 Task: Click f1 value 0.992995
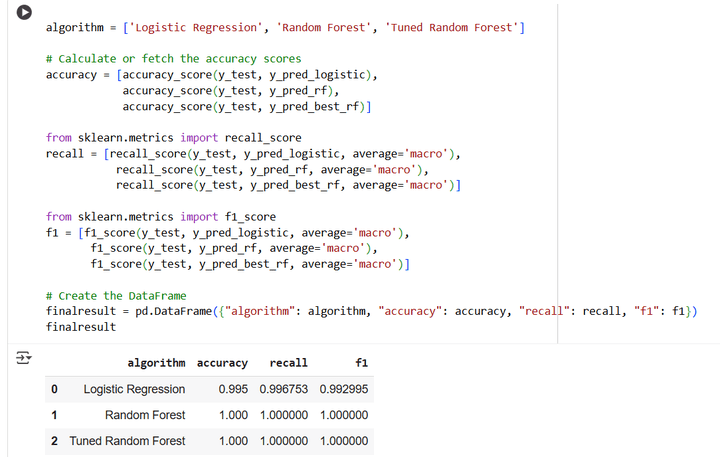point(343,389)
